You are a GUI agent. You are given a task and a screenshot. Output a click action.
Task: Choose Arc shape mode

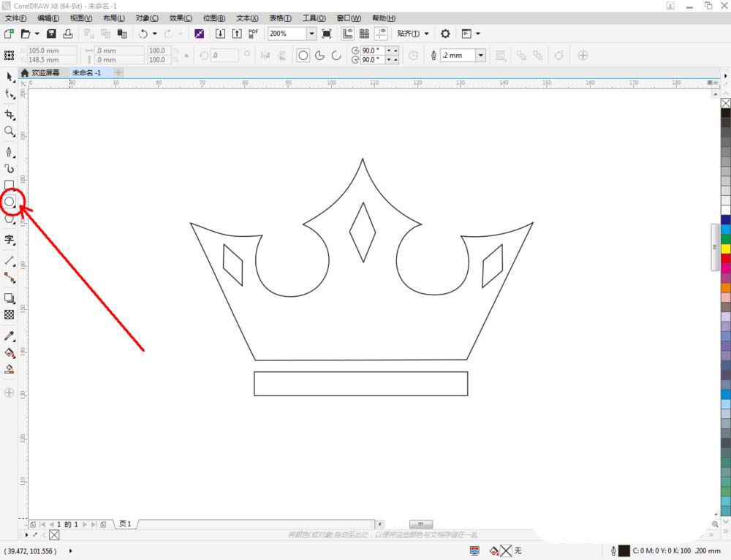336,56
